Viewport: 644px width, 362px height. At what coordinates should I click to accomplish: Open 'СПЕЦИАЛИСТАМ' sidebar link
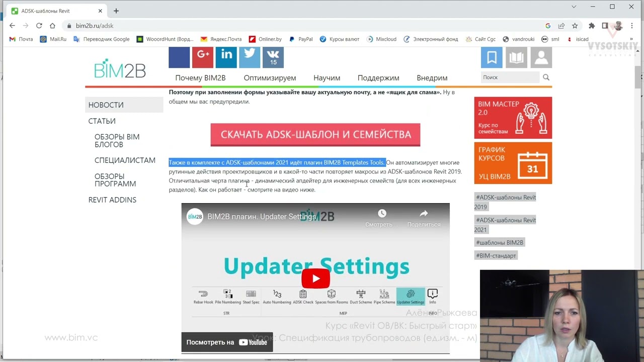pyautogui.click(x=125, y=160)
